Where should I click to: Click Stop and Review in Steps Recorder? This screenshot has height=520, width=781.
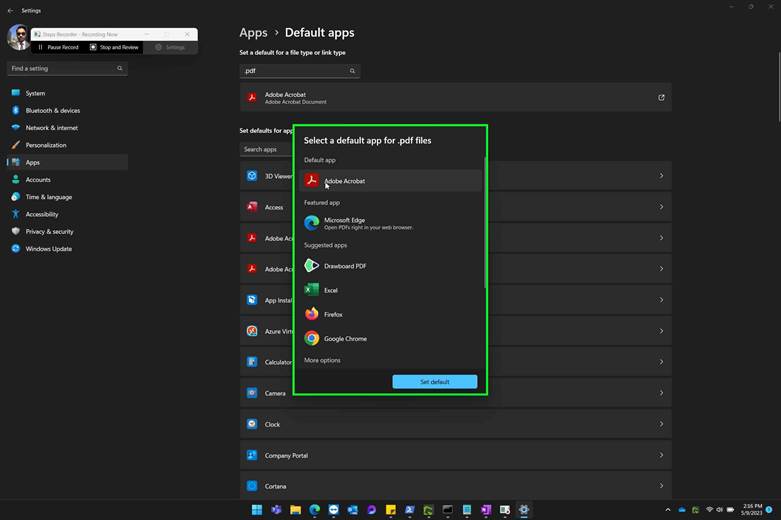click(x=114, y=47)
